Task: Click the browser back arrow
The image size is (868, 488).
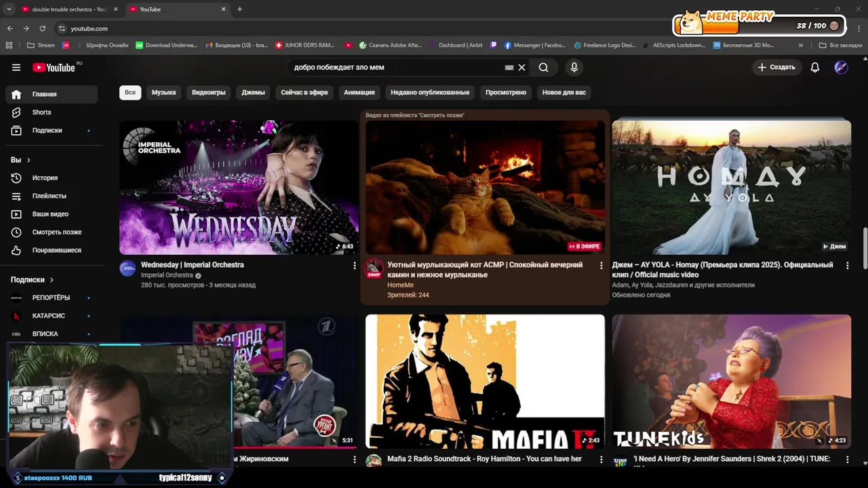Action: coord(9,28)
